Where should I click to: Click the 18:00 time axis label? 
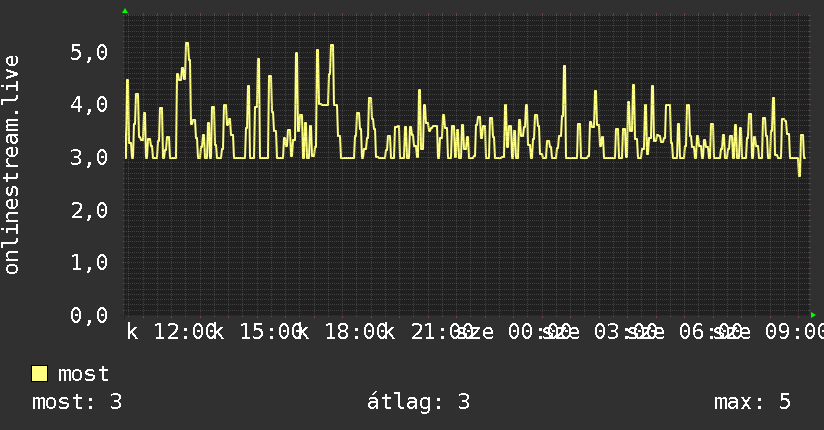[x=357, y=332]
